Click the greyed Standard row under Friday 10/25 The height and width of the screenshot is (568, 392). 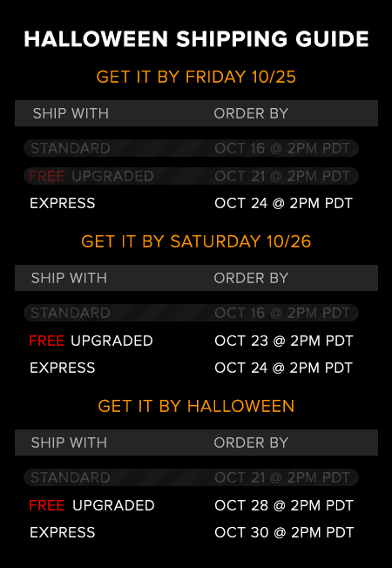tap(191, 148)
